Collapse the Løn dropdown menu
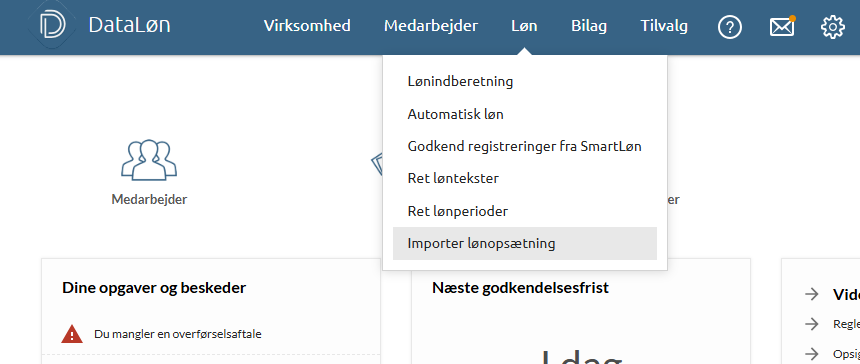 (x=524, y=26)
